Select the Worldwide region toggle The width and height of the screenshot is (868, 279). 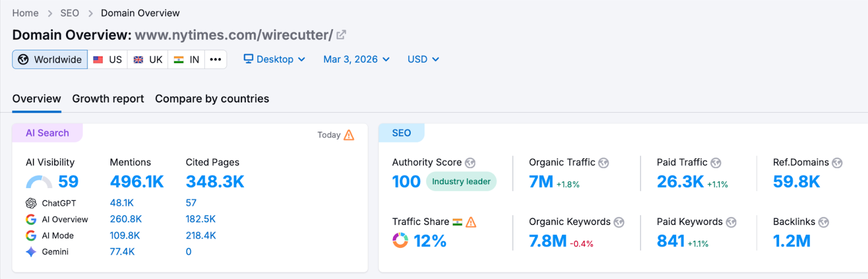[x=50, y=60]
